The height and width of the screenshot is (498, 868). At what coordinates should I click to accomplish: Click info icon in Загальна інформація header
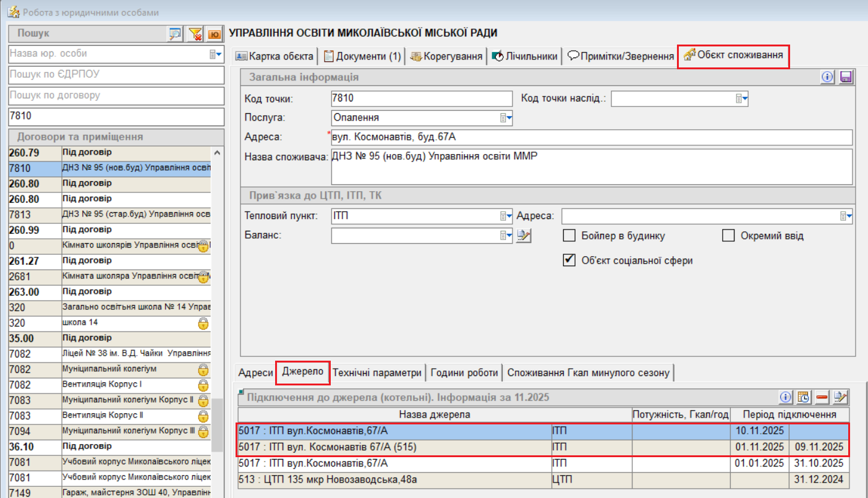[x=827, y=77]
